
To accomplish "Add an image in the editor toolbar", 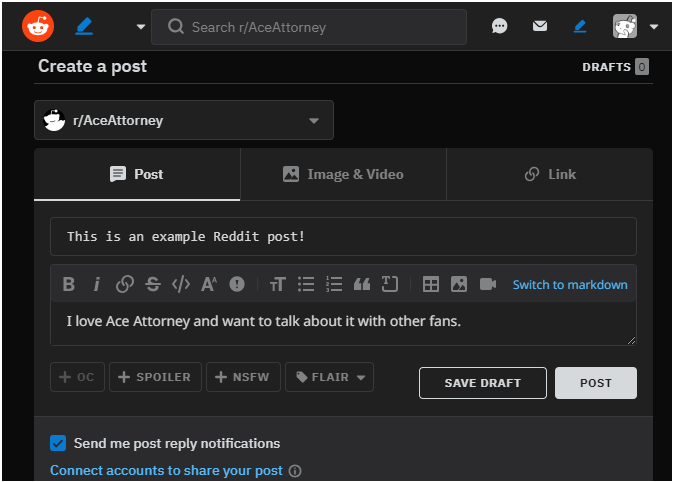I will coord(459,284).
